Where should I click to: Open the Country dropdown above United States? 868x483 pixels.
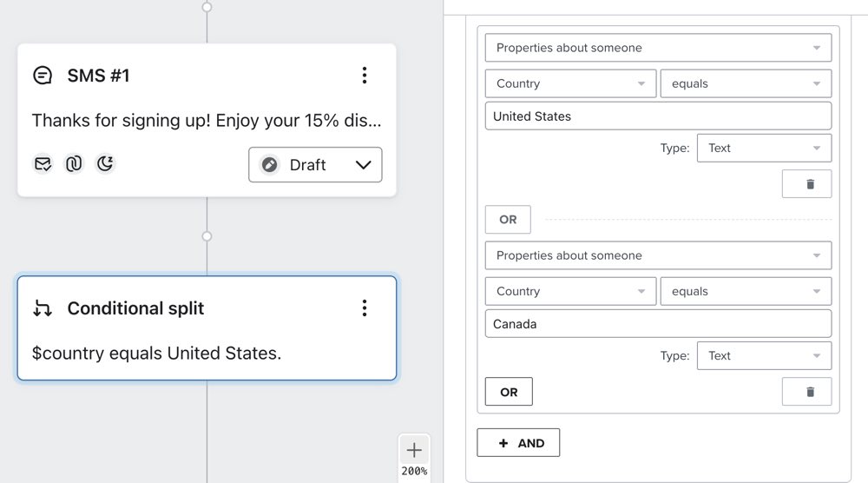tap(570, 83)
